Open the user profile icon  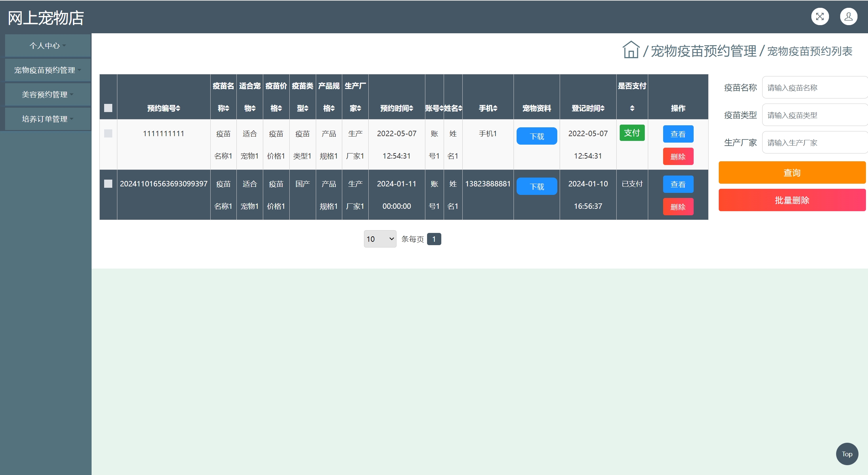click(848, 17)
